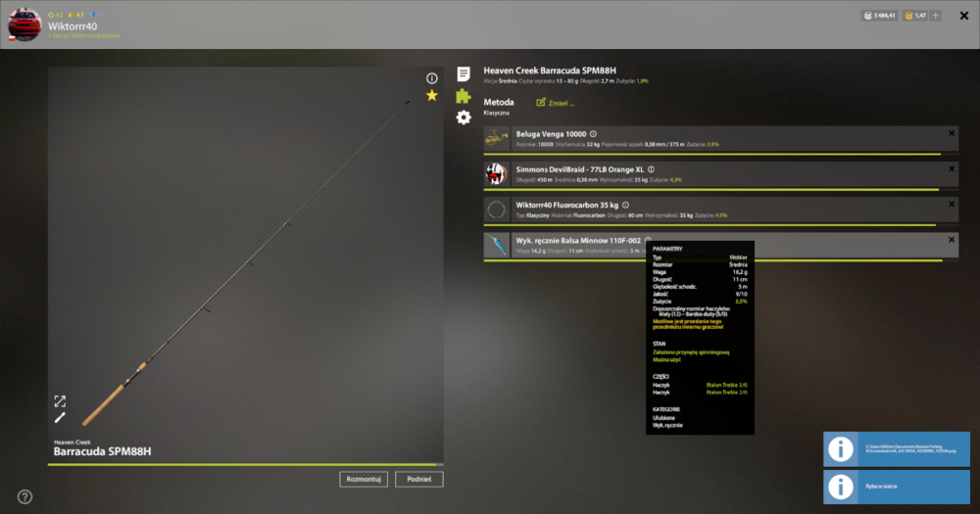Viewport: 980px width, 514px height.
Task: Click the plus icon to add gold currency
Action: point(936,16)
